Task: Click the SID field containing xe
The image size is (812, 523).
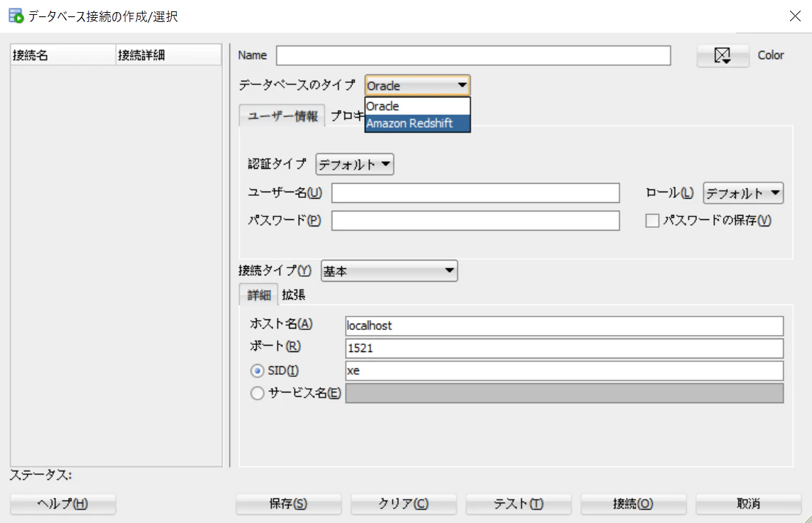Action: tap(564, 370)
